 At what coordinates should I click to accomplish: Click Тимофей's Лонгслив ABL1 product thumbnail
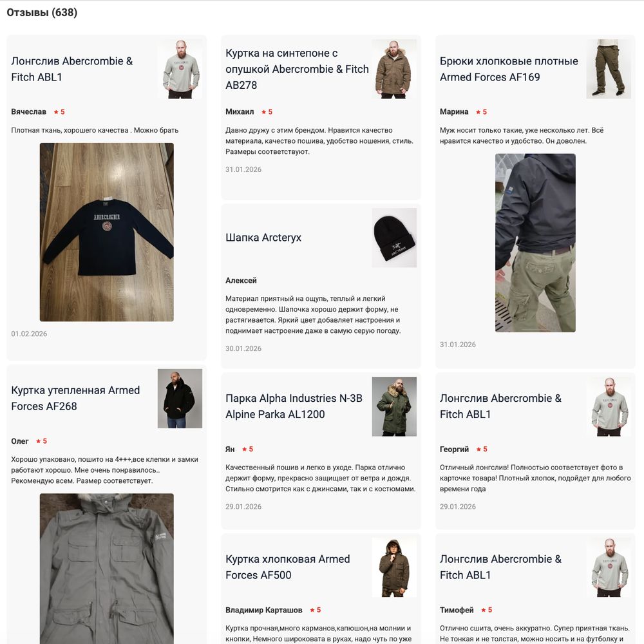(x=609, y=567)
